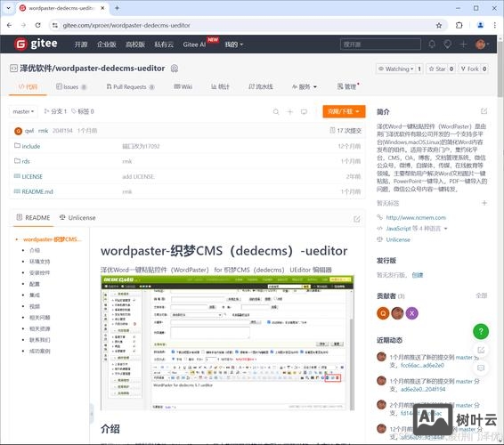Open the README.md file
504x445 pixels.
click(x=37, y=192)
